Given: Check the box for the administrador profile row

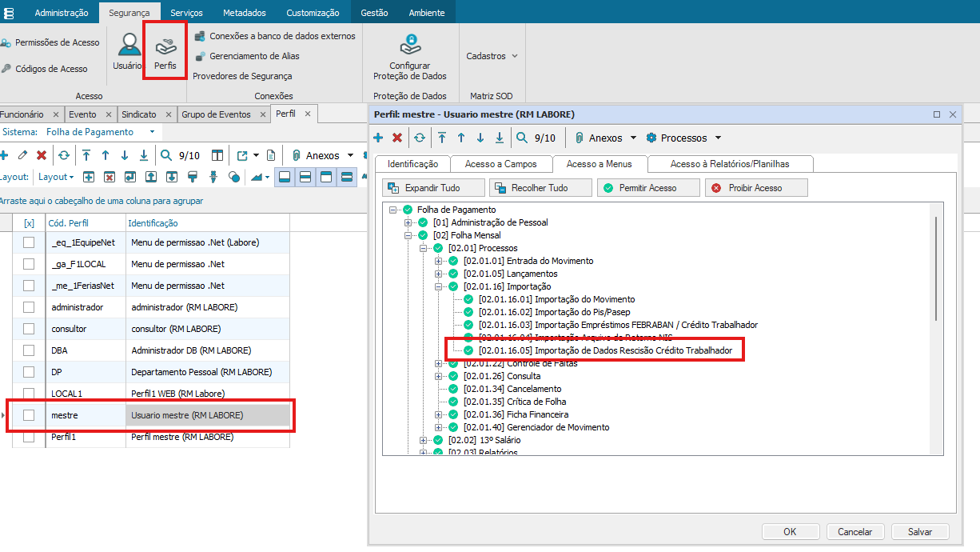Looking at the screenshot, I should (29, 307).
